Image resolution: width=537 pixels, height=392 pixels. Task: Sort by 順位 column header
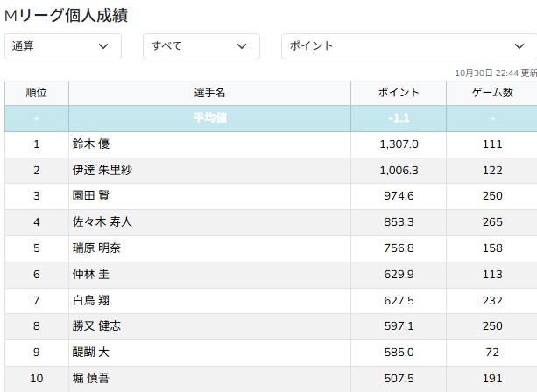pyautogui.click(x=37, y=93)
